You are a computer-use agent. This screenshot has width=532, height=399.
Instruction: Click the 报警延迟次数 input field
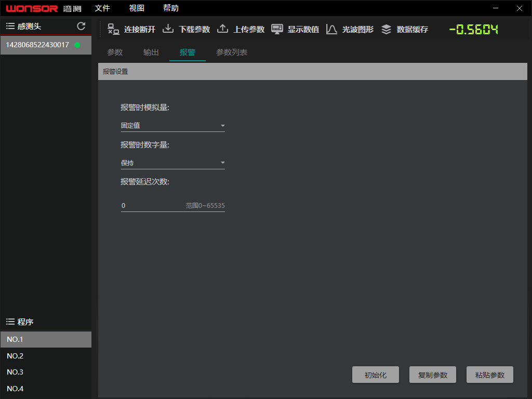[x=172, y=205]
